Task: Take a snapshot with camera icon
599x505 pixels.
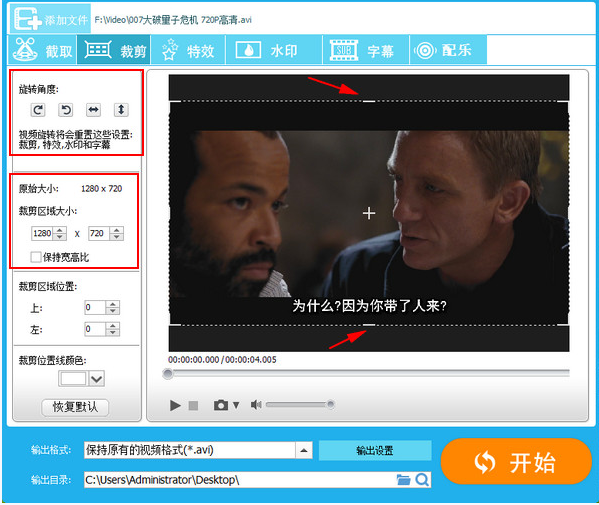Action: (x=220, y=405)
